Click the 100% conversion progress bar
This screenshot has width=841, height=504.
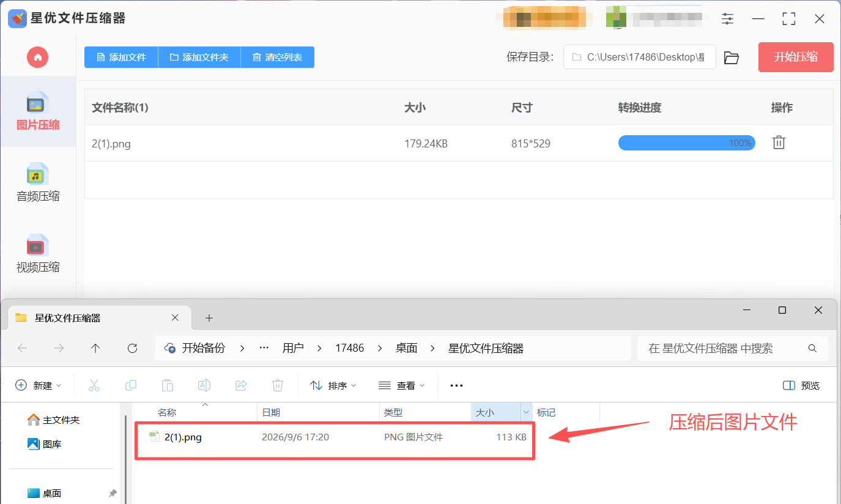(686, 143)
